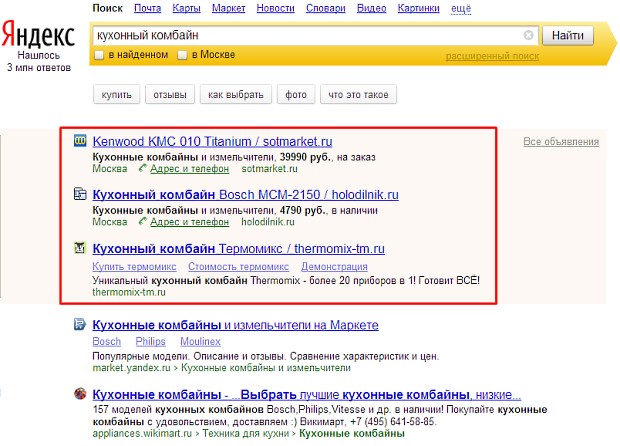The height and width of the screenshot is (446, 620).
Task: Open the Карты service link
Action: pyautogui.click(x=186, y=8)
